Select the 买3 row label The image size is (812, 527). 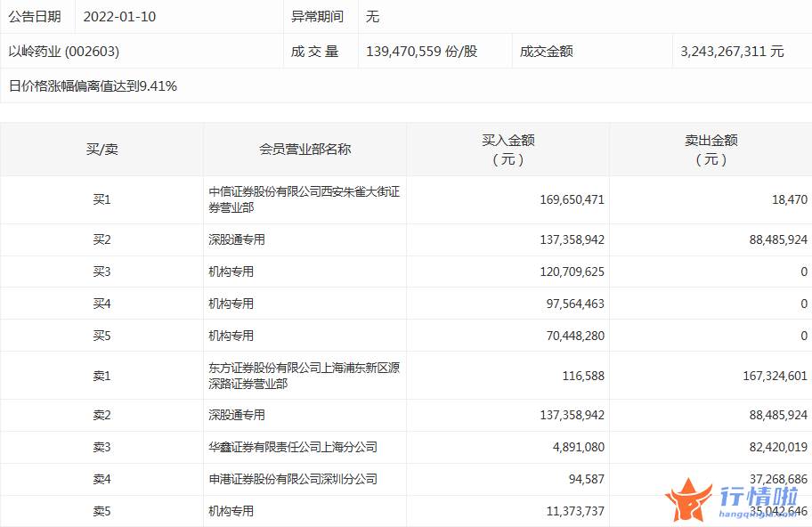(102, 272)
